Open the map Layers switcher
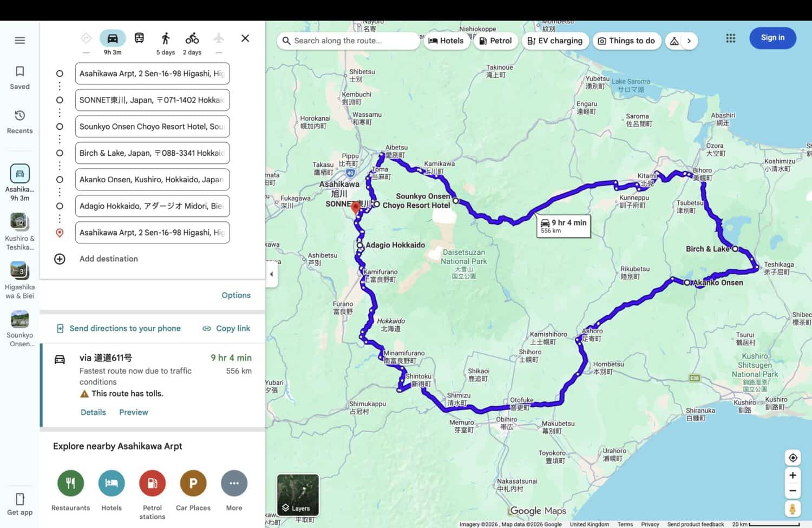Screen dimensions: 812x528 (x=298, y=494)
